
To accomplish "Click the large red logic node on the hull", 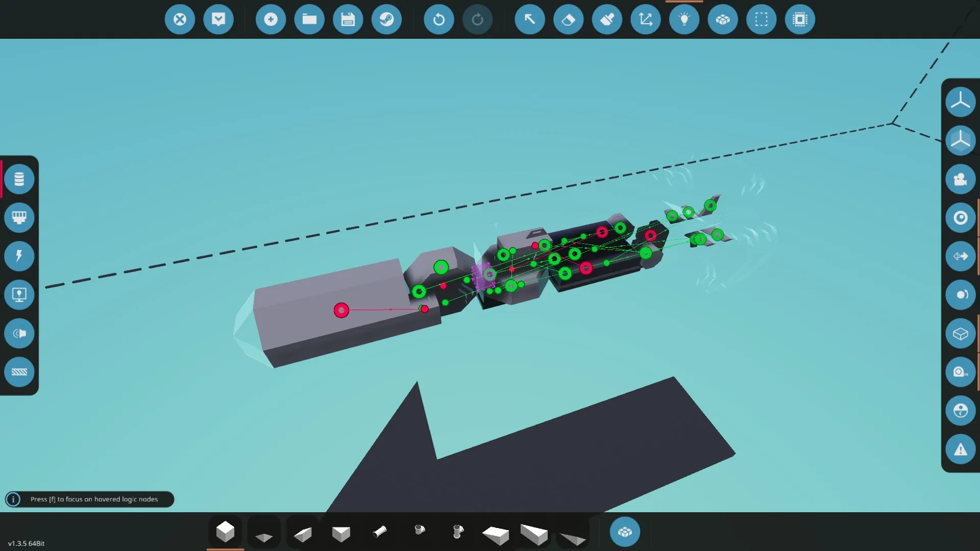I will [x=341, y=310].
